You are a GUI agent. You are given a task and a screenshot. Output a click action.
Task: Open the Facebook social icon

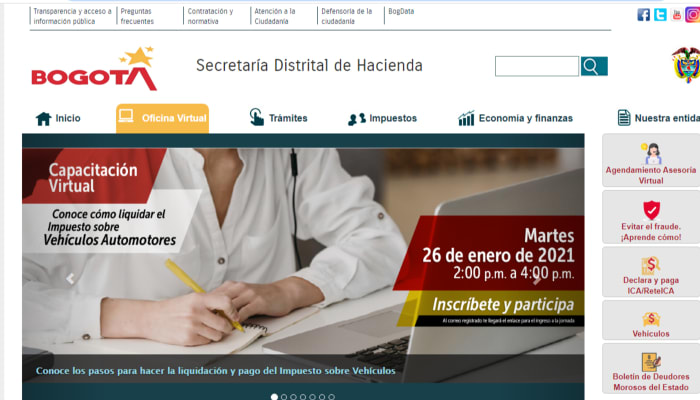pyautogui.click(x=643, y=15)
